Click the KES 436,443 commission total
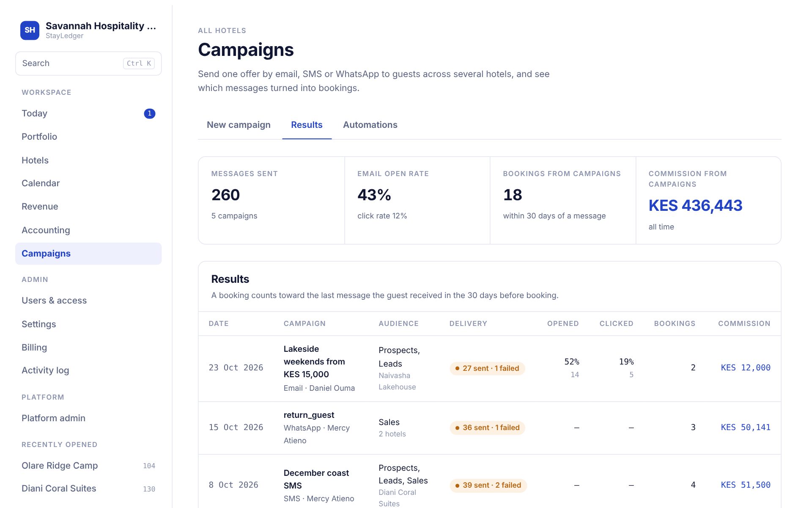The width and height of the screenshot is (812, 508). point(695,206)
